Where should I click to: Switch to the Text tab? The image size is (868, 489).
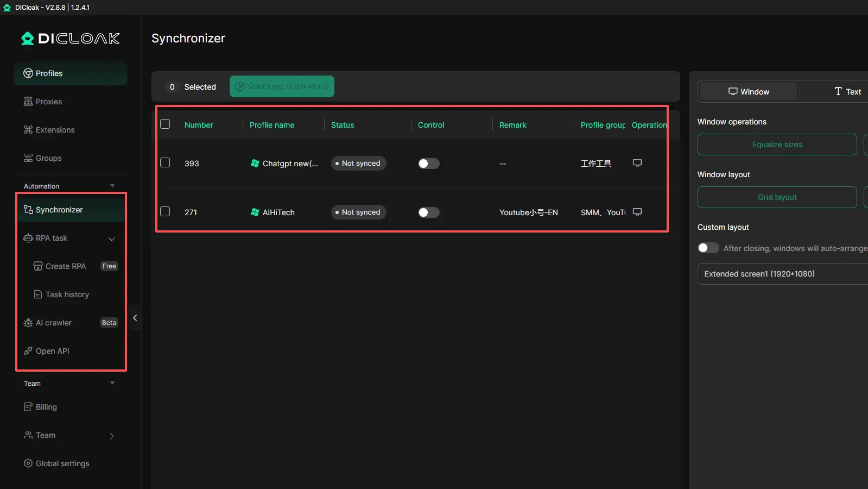coord(847,92)
